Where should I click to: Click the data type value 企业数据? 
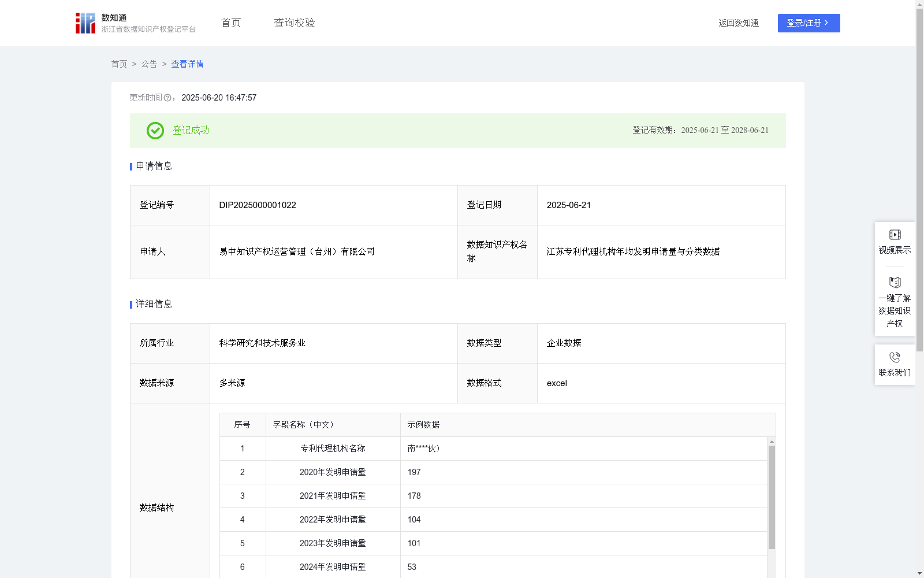click(564, 343)
